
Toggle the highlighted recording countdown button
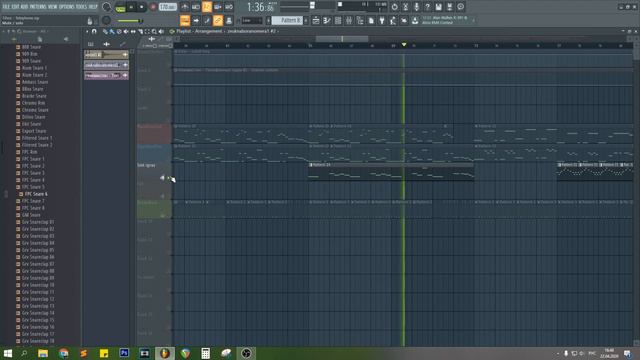tap(207, 7)
